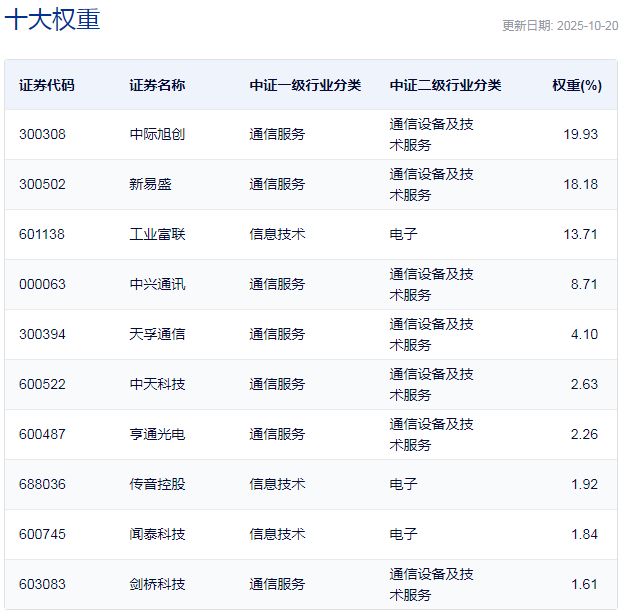The image size is (624, 616).
Task: Click security code 688036
Action: [x=42, y=484]
